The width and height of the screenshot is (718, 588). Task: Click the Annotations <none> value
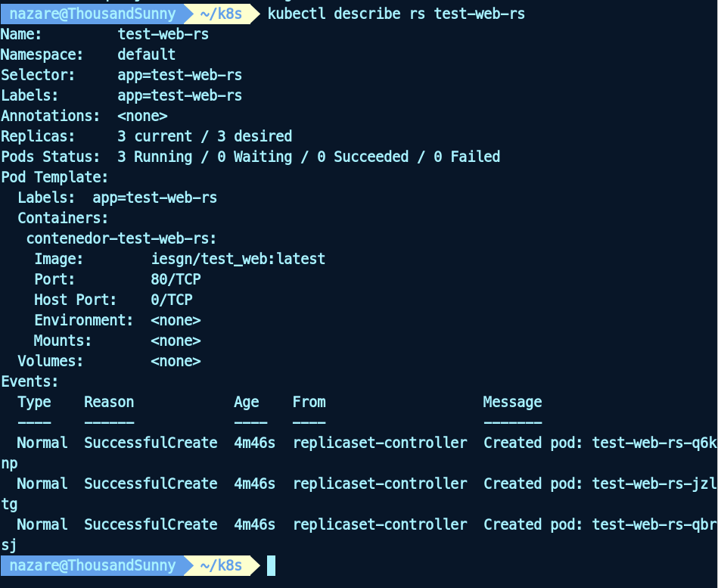(142, 116)
